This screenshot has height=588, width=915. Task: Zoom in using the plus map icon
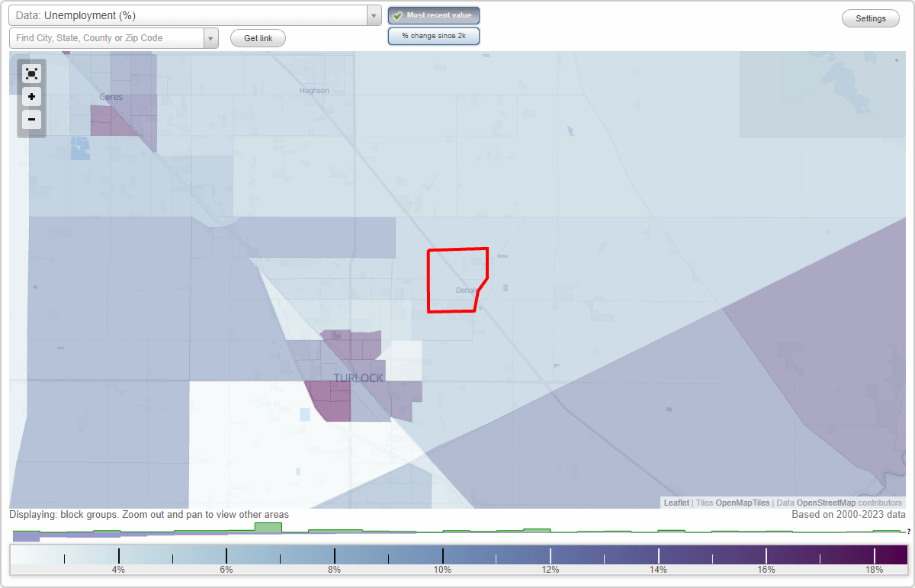tap(31, 97)
